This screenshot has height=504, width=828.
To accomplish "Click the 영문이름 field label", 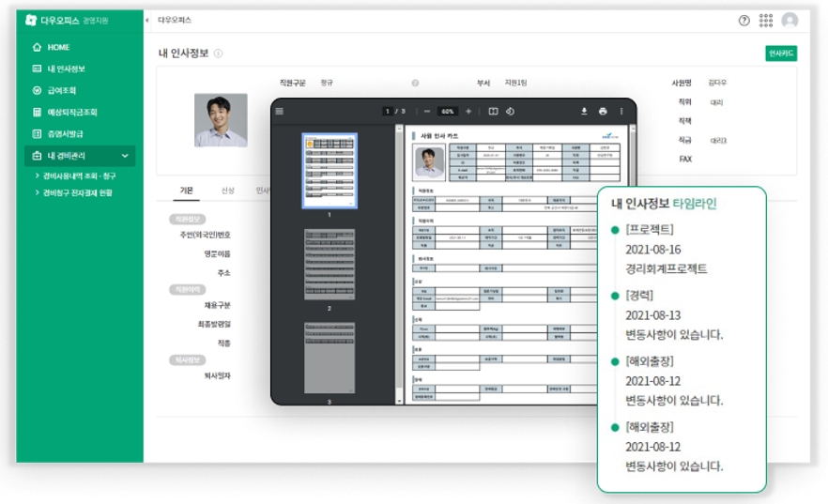I will (217, 253).
